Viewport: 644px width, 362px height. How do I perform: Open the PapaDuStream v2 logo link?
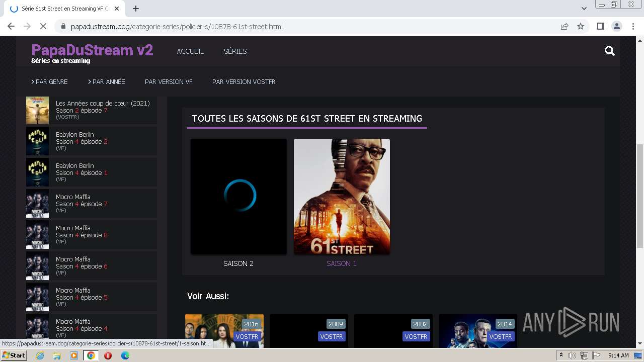click(x=92, y=50)
